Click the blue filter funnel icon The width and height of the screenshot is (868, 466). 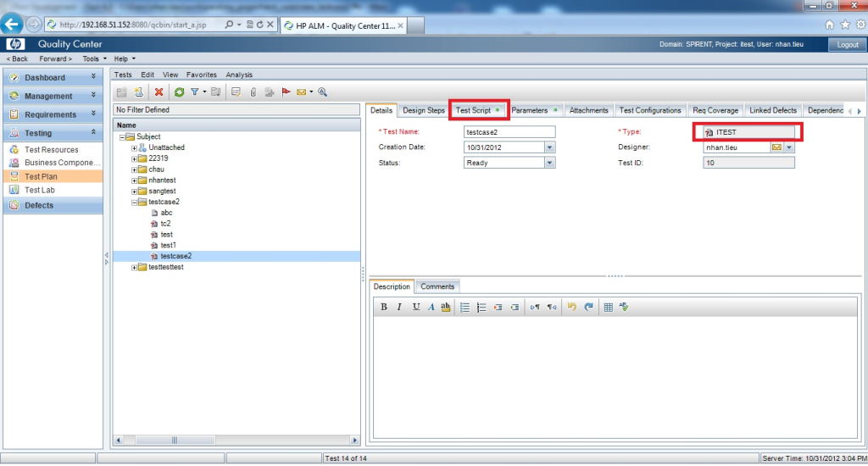[x=194, y=92]
